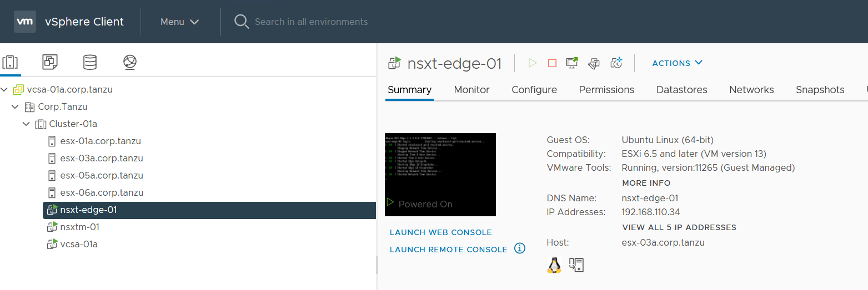Click the VMware vm logo
Image resolution: width=868 pixels, height=290 pixels.
(25, 22)
